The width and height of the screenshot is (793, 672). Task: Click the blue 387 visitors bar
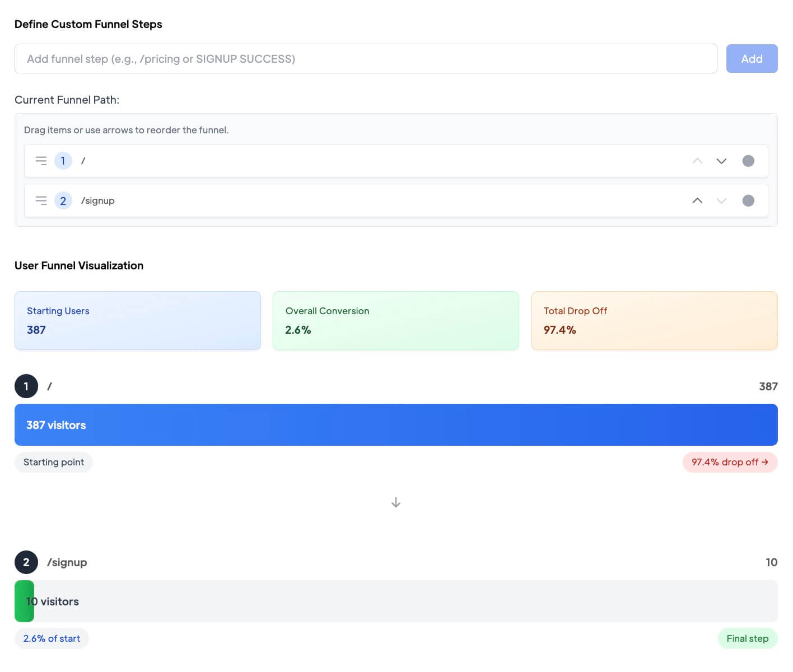[396, 425]
